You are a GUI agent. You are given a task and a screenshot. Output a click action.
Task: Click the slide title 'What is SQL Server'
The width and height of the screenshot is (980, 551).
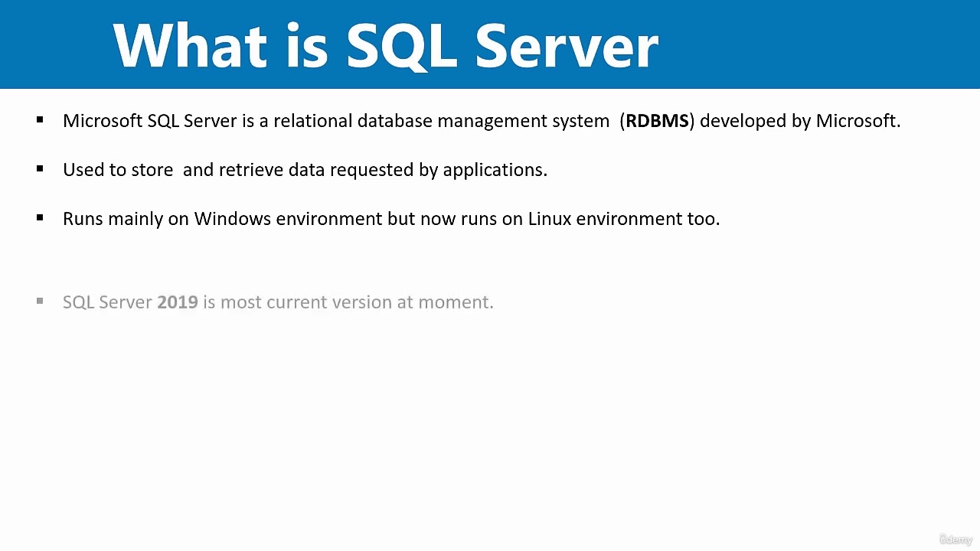click(x=385, y=46)
